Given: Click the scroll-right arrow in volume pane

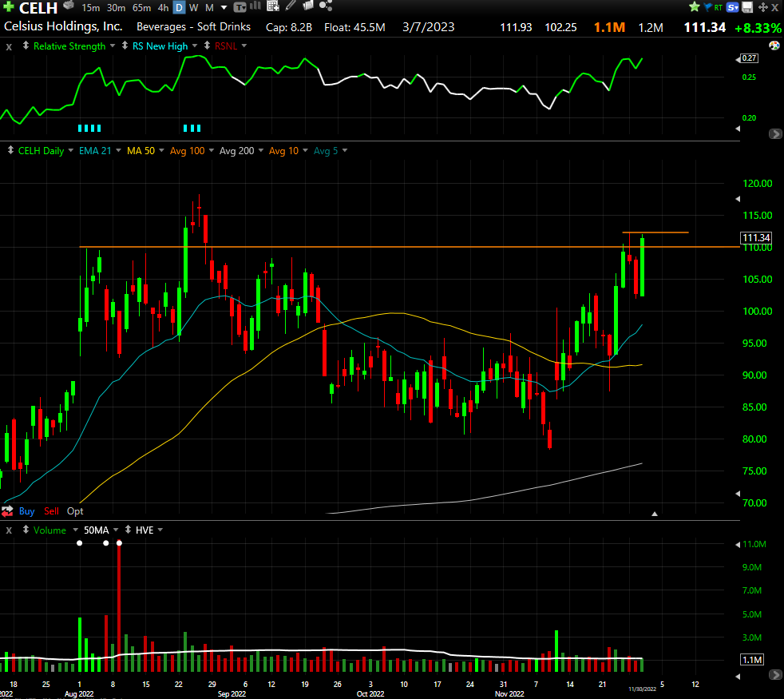Looking at the screenshot, I should pyautogui.click(x=775, y=674).
